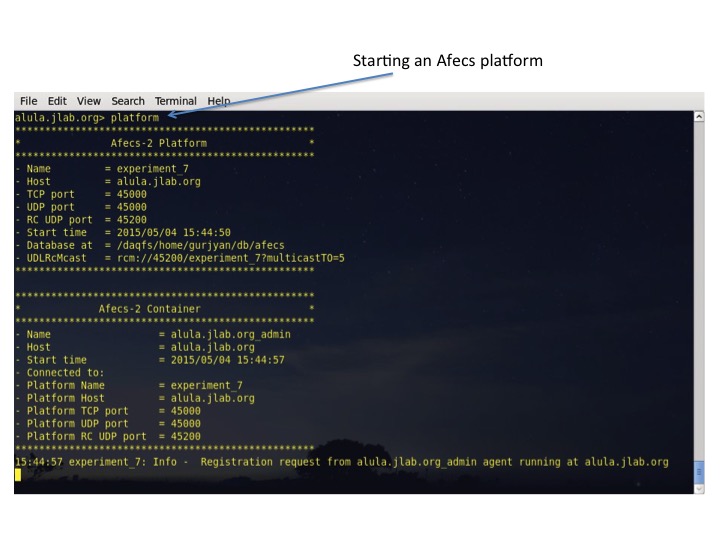Click the terminal vertical scrollbar thumb
The image size is (720, 540).
(699, 472)
